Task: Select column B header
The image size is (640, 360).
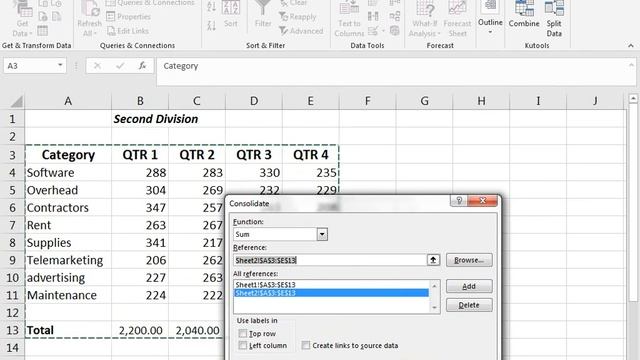Action: click(x=140, y=101)
